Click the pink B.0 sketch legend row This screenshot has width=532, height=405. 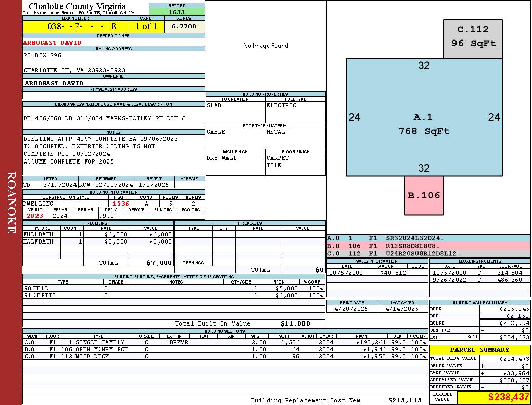tap(428, 246)
